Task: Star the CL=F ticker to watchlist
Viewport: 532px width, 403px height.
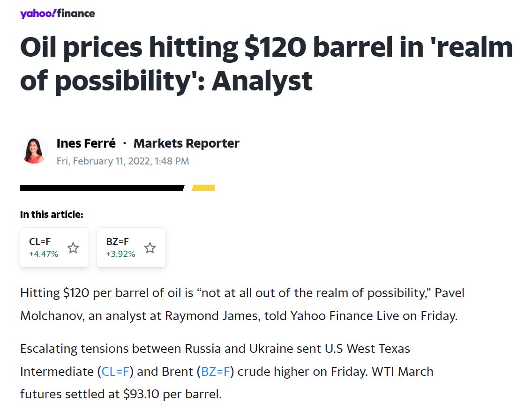Action: pos(73,248)
